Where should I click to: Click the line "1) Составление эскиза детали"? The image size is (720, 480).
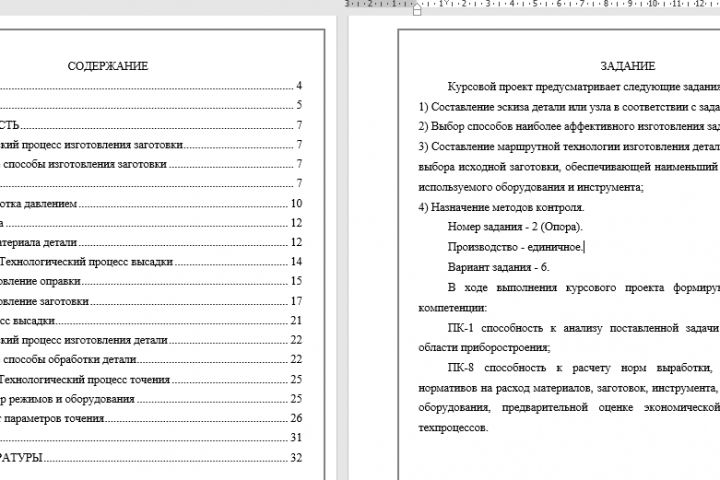point(569,107)
